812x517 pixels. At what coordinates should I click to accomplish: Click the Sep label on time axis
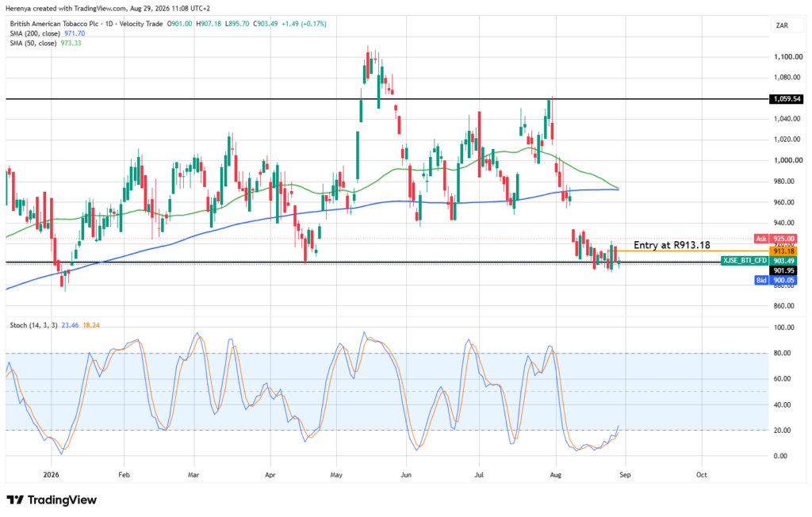[625, 474]
